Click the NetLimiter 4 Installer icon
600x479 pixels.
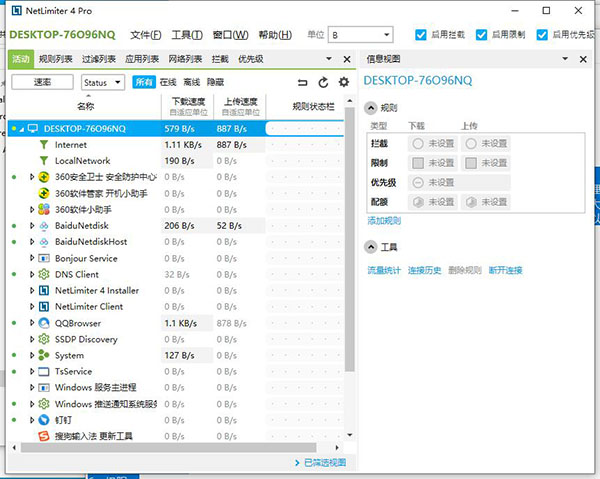click(44, 291)
